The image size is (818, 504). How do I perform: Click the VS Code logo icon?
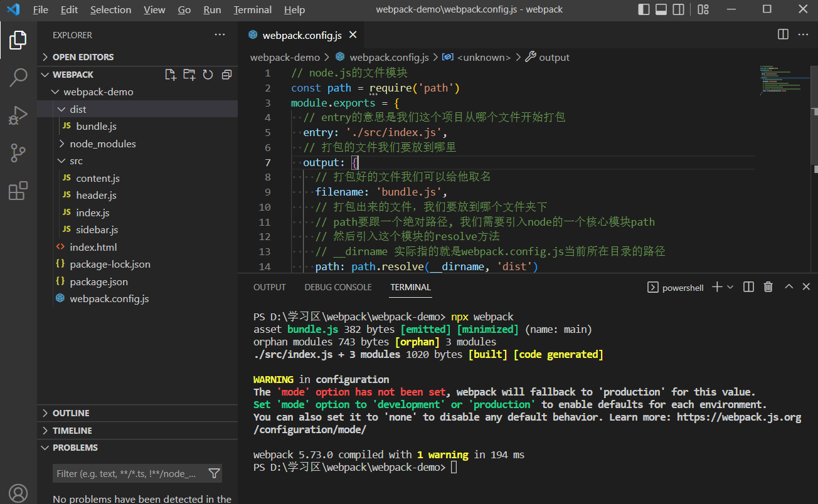pos(13,9)
